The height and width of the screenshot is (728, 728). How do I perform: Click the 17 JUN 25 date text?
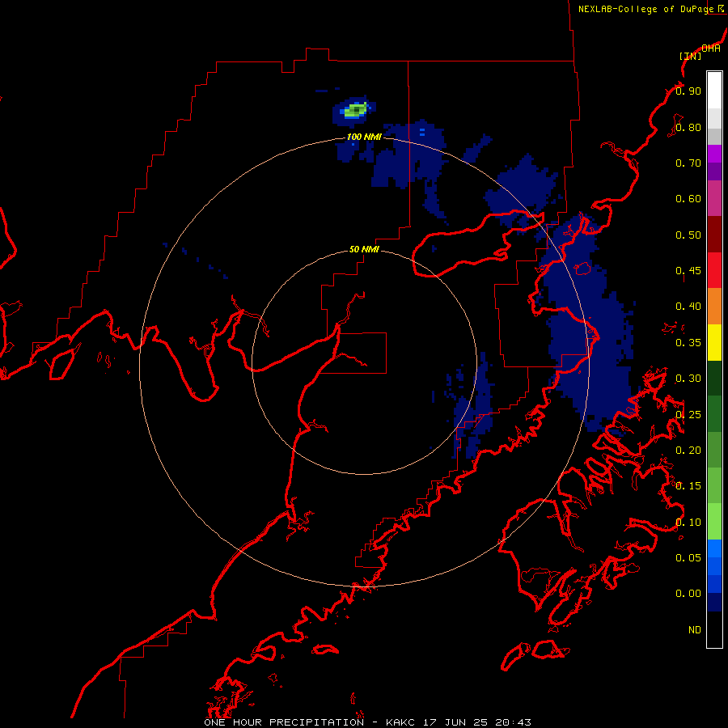pos(455,722)
